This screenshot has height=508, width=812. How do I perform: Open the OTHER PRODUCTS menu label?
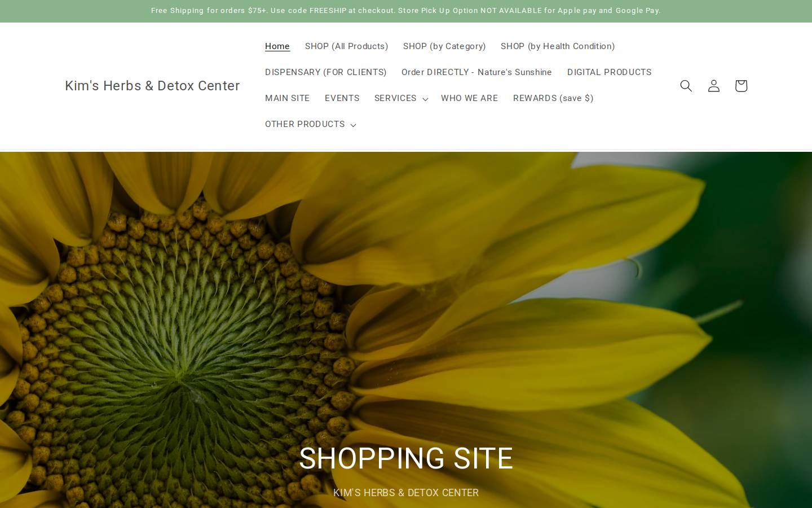tap(304, 124)
